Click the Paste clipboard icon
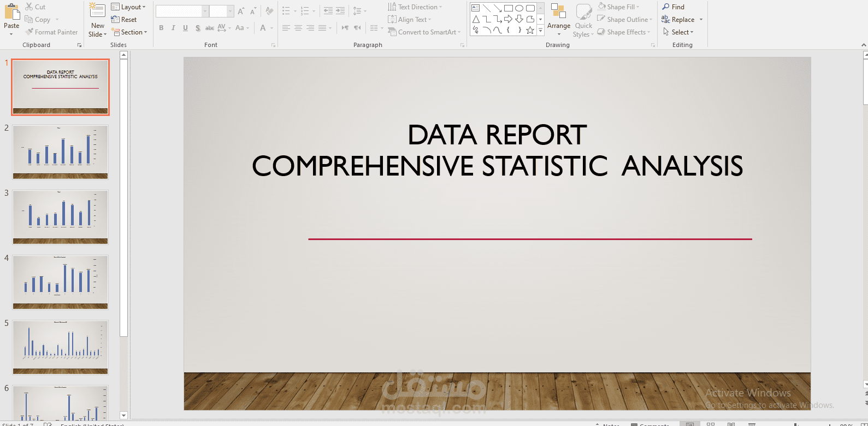This screenshot has height=426, width=868. pos(11,13)
